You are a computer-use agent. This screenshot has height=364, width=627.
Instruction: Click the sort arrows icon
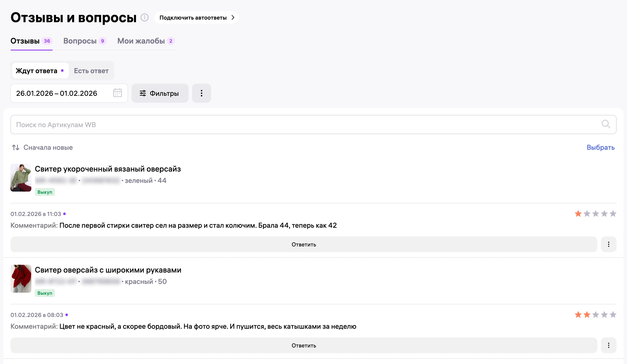click(x=16, y=147)
